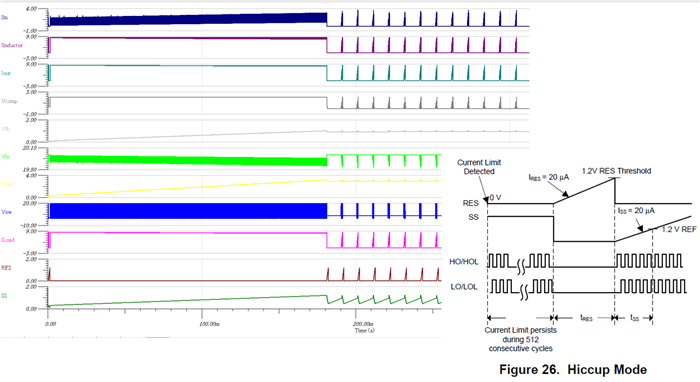Select the Vcomp signal label
Viewport: 700px width, 382px height.
pos(9,101)
